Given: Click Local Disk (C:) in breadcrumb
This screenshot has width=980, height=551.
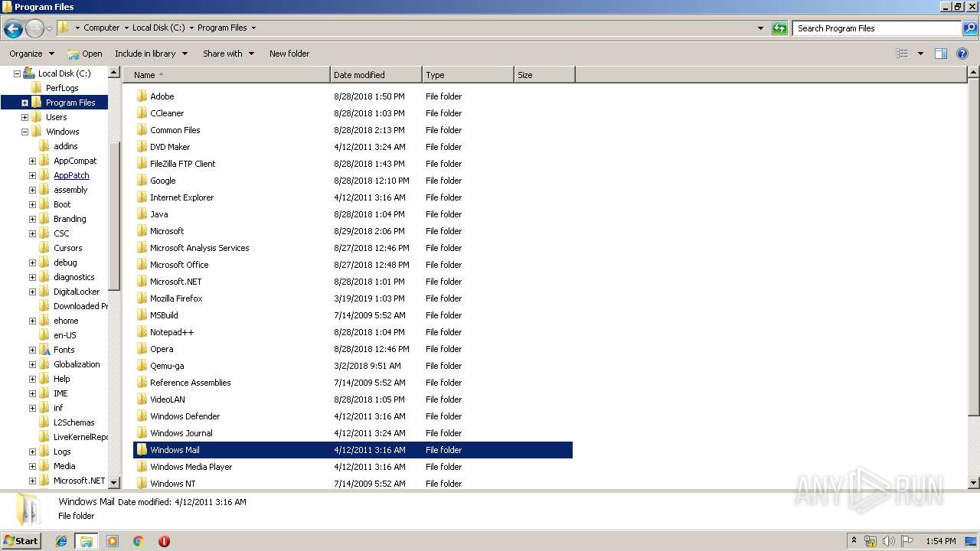Looking at the screenshot, I should (x=158, y=28).
